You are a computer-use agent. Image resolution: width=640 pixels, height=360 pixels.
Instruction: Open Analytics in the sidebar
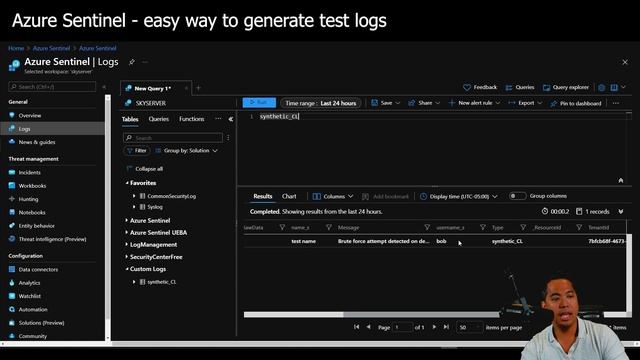(29, 283)
